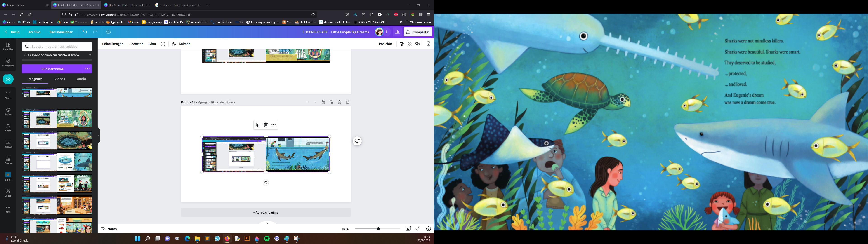868x244 pixels.
Task: Expand page thumbnails strip with bottom chevron
Action: tap(268, 223)
